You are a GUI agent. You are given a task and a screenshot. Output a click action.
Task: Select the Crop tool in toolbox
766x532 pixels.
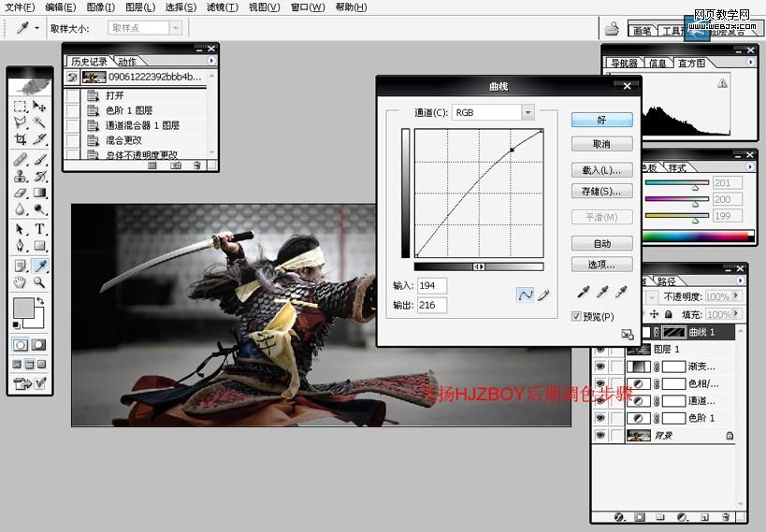tap(21, 139)
